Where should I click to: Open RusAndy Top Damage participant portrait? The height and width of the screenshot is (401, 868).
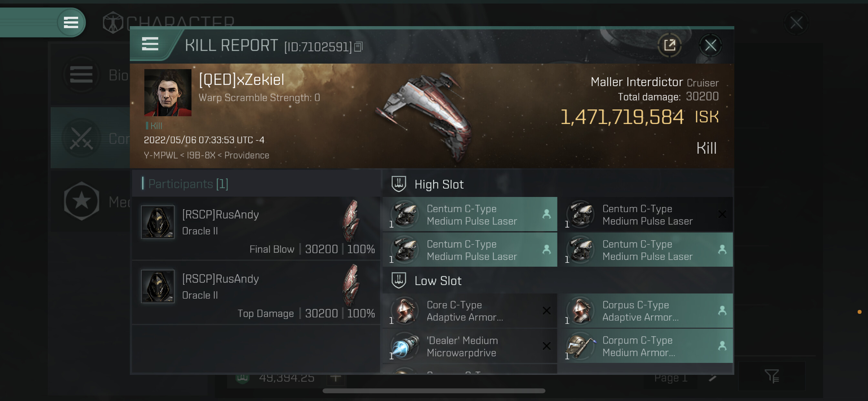pyautogui.click(x=158, y=286)
